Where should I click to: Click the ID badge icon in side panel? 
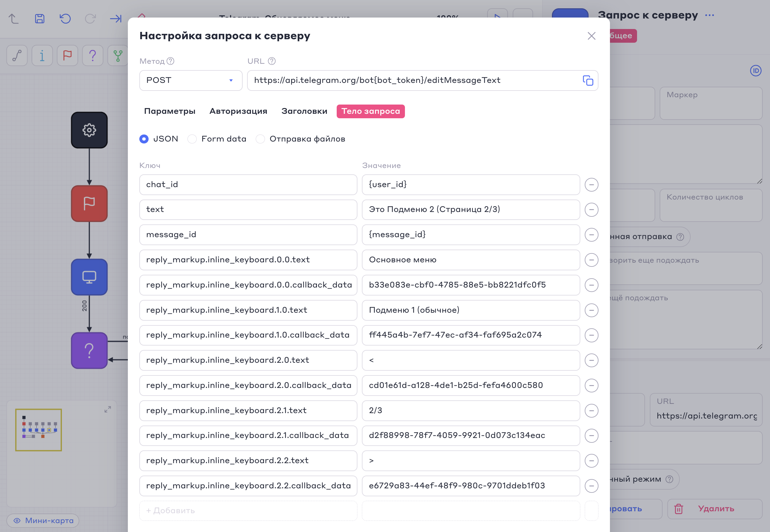coord(756,71)
